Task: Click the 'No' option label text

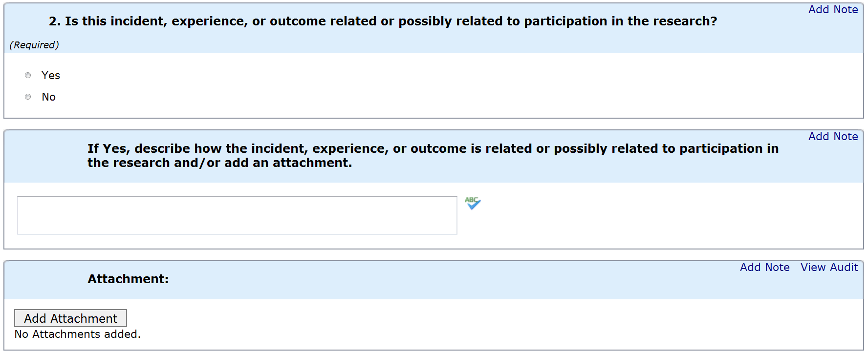Action: 49,97
